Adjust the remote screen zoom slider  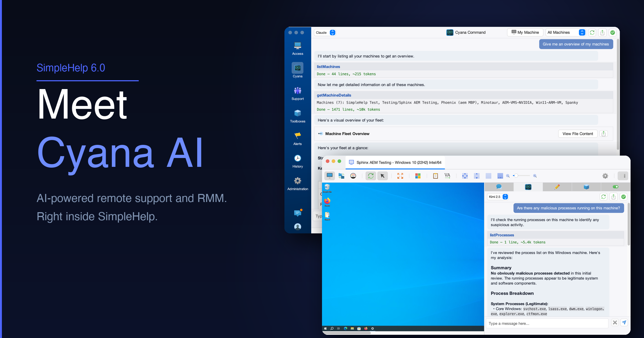(516, 176)
